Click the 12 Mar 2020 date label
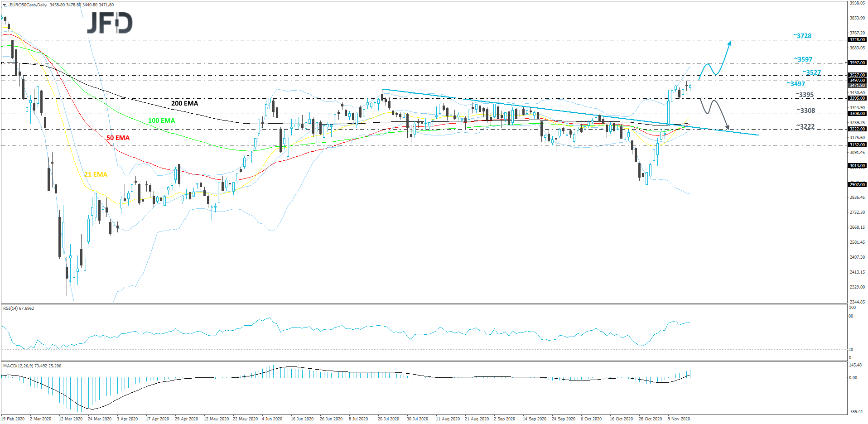The height and width of the screenshot is (424, 868). (71, 419)
